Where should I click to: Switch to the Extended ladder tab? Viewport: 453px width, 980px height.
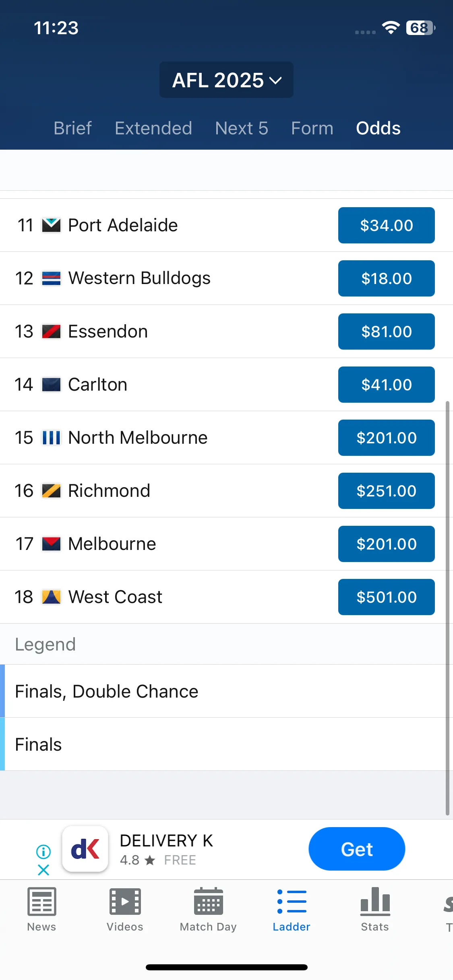coord(153,128)
